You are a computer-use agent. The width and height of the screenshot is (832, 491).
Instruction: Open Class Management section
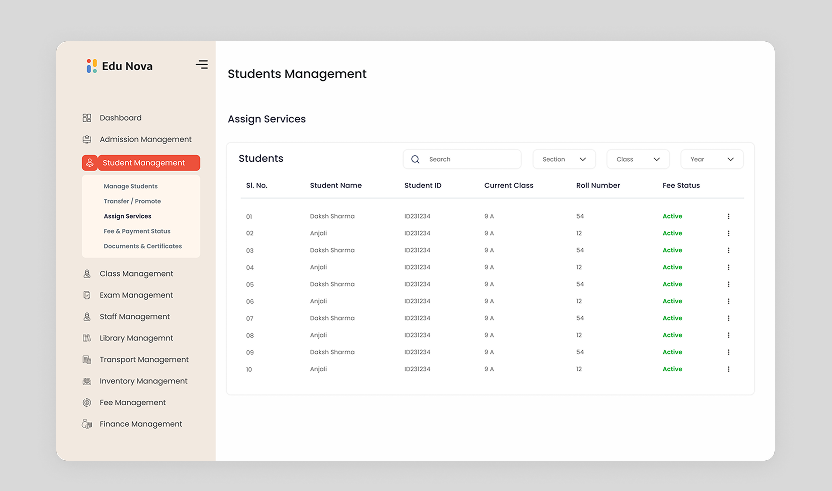pos(136,274)
